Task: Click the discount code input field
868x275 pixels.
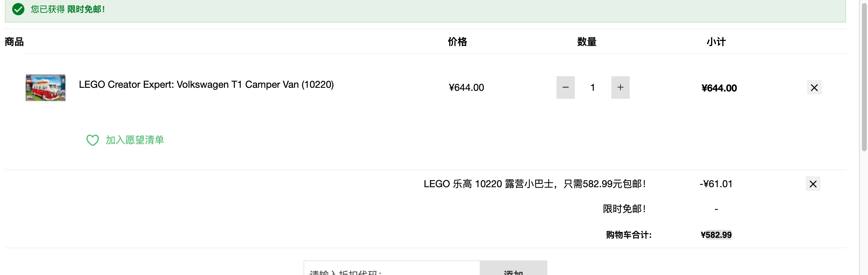Action: pyautogui.click(x=392, y=268)
